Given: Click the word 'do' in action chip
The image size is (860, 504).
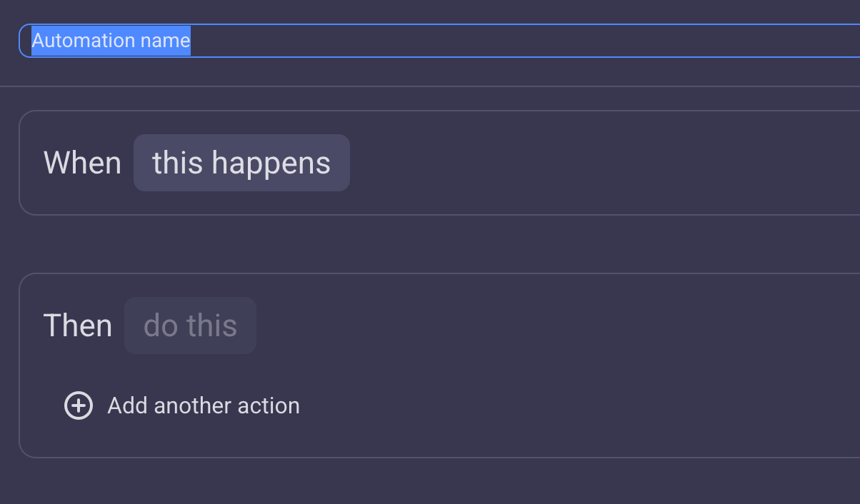Looking at the screenshot, I should pyautogui.click(x=161, y=326).
